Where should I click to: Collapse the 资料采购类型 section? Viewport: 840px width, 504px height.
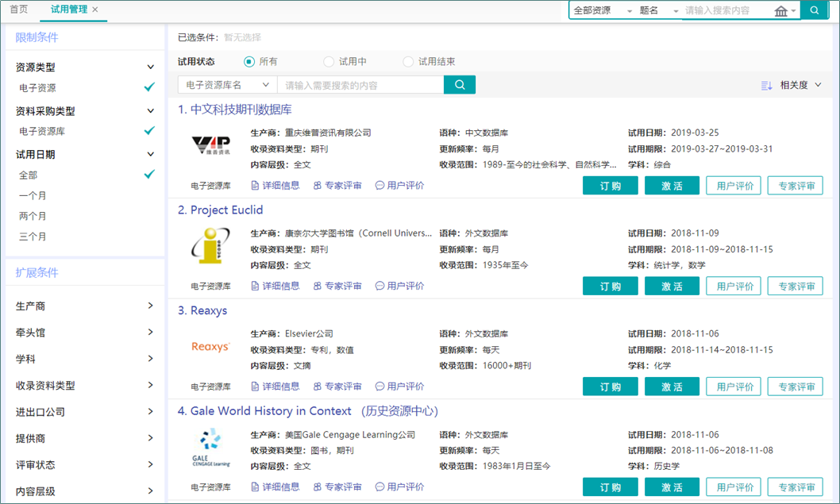click(151, 111)
